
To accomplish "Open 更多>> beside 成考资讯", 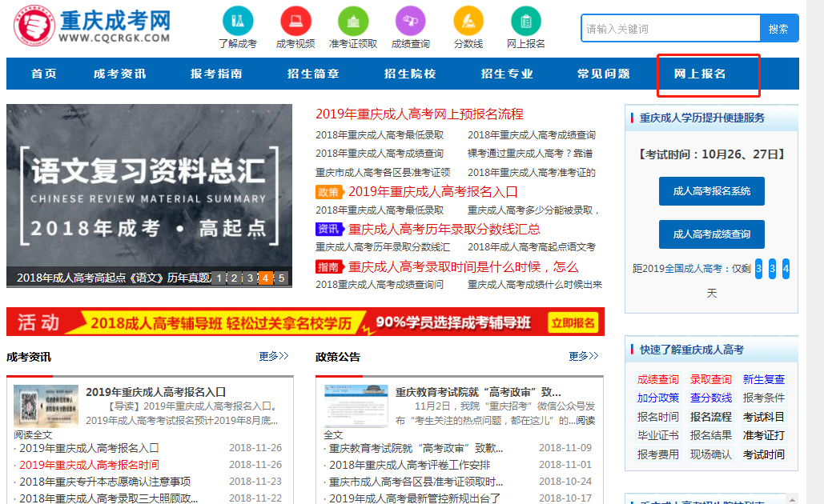I will click(x=274, y=357).
